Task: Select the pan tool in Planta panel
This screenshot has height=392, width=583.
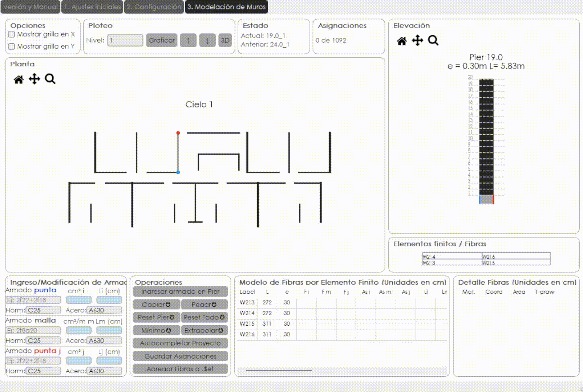Action: click(35, 79)
